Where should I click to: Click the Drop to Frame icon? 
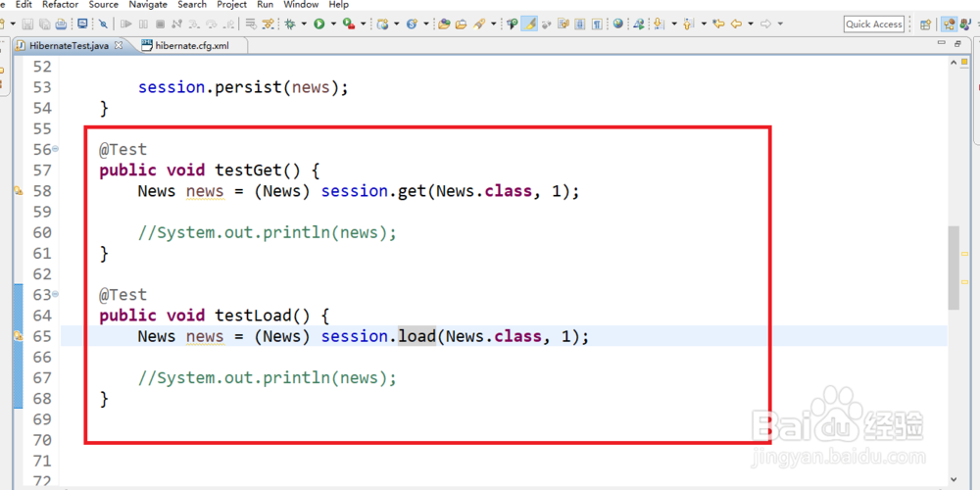click(251, 24)
